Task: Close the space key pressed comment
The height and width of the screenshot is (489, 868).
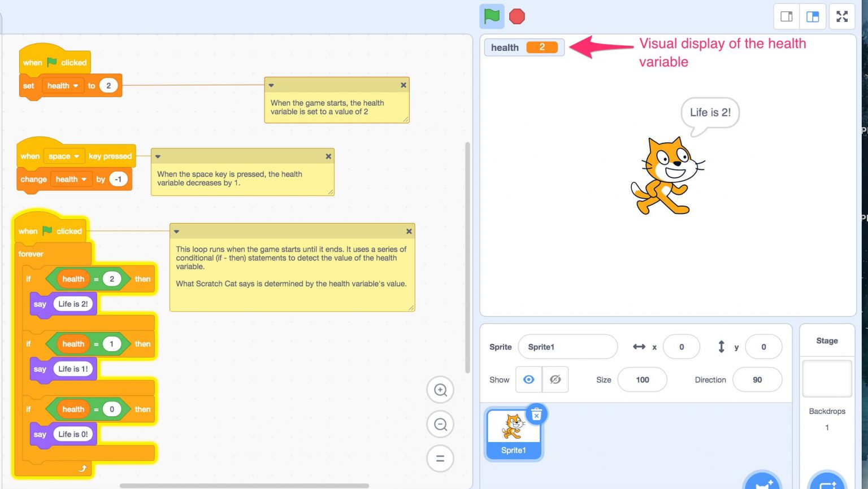Action: tap(328, 156)
